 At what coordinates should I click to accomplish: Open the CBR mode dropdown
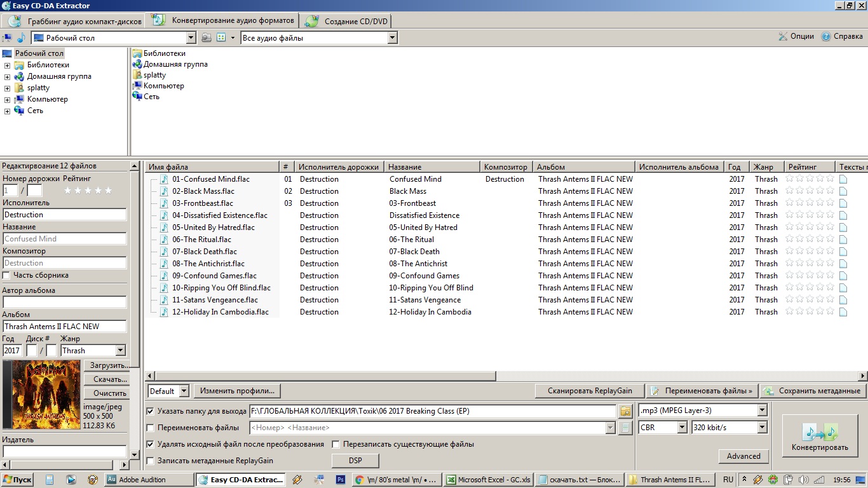(x=682, y=428)
